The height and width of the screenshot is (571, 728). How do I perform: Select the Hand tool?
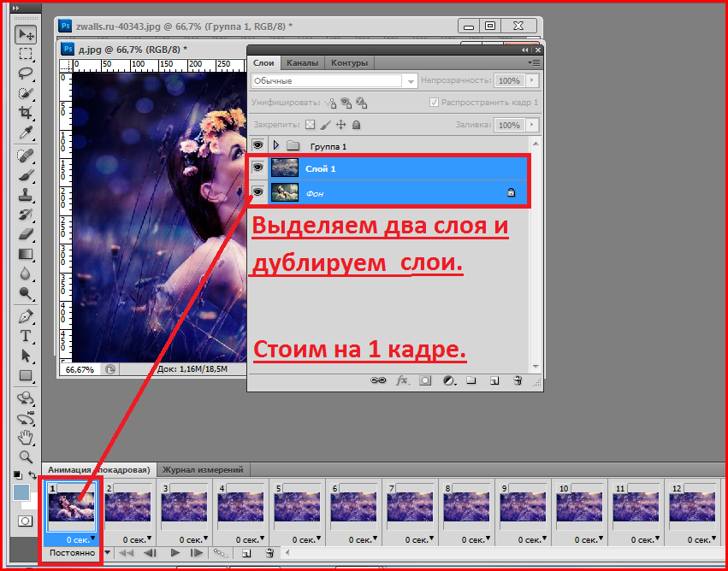[26, 438]
